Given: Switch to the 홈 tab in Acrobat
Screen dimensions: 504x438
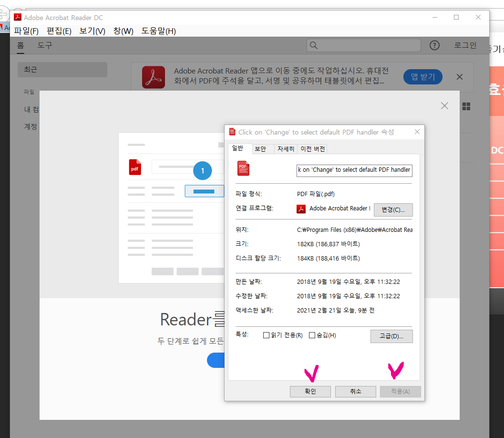Looking at the screenshot, I should 21,45.
